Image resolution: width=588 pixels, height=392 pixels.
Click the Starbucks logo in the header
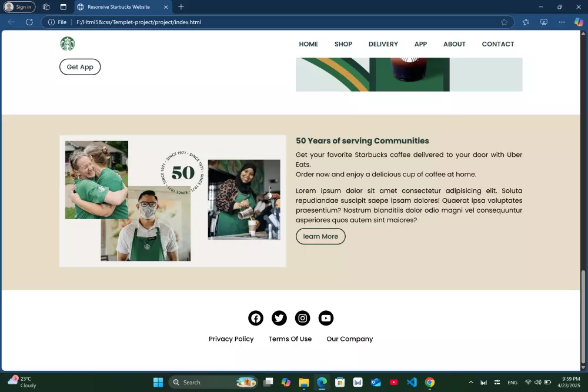[x=68, y=44]
